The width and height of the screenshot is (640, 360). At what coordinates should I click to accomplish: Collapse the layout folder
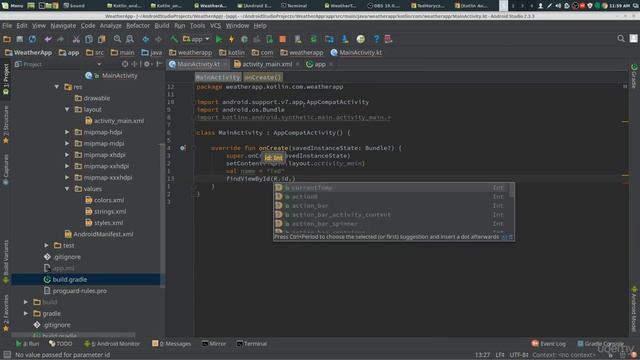[67, 109]
